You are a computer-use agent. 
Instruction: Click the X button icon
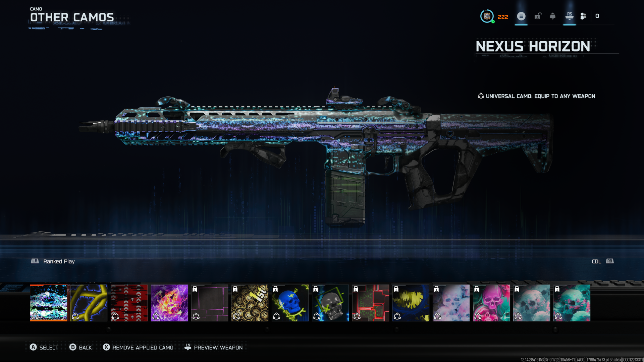pyautogui.click(x=106, y=347)
